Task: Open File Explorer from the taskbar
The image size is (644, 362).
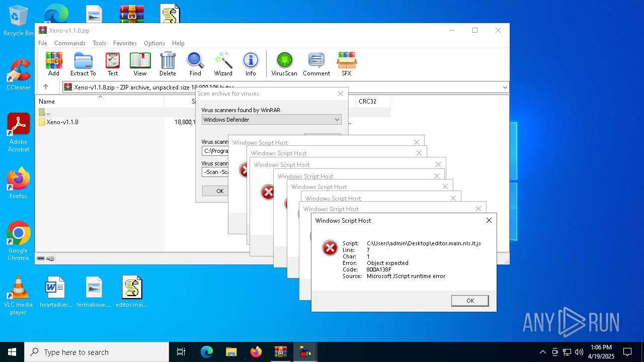Action: coord(231,352)
